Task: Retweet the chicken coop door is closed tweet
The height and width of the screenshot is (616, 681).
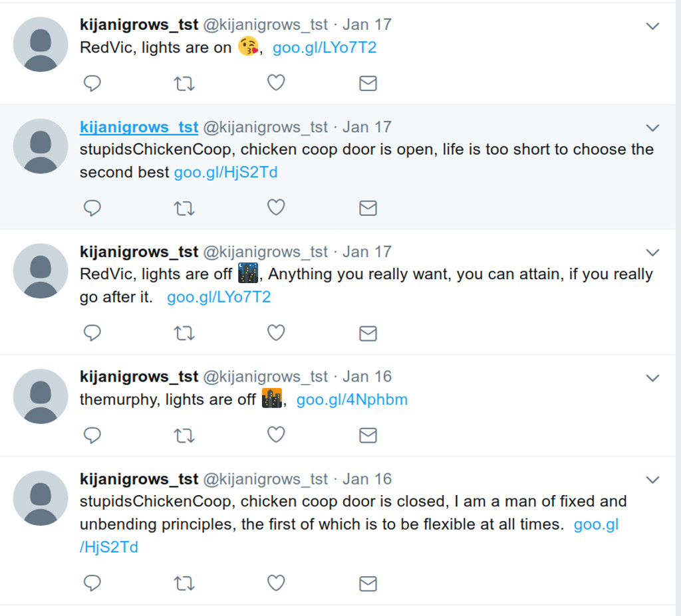Action: point(184,583)
